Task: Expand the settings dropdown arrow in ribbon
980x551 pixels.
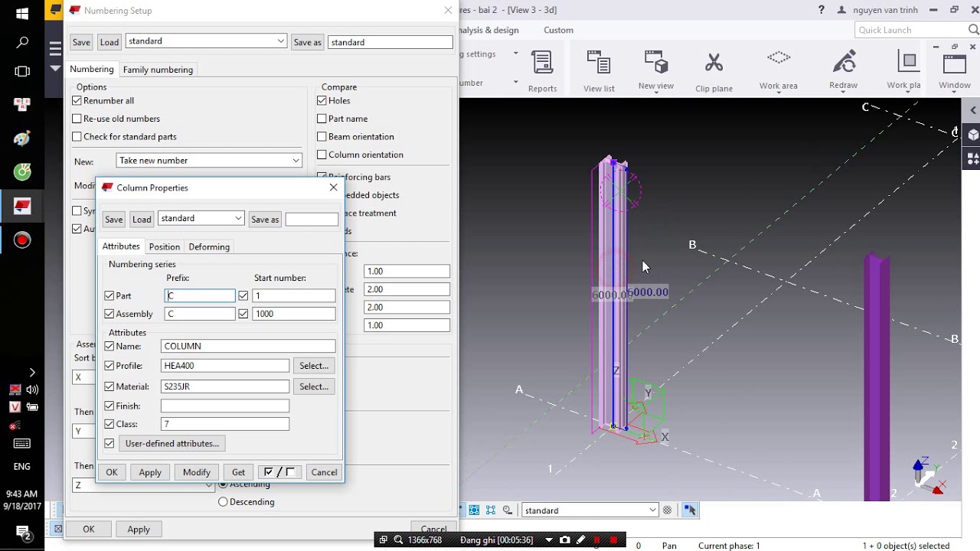Action: coord(516,54)
